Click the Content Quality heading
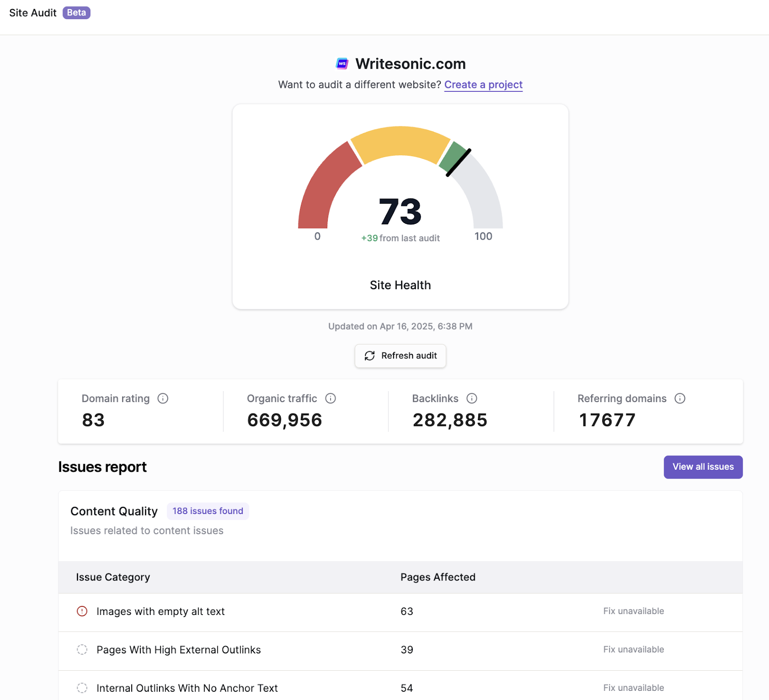The height and width of the screenshot is (700, 769). [114, 511]
